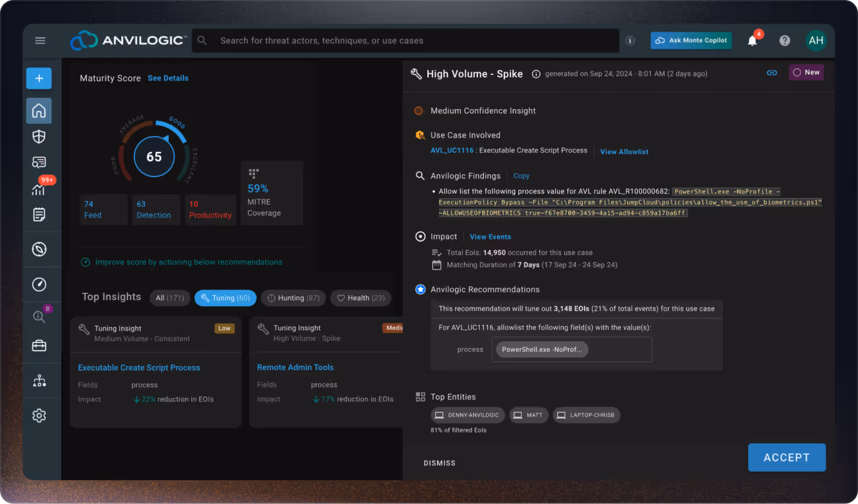The width and height of the screenshot is (858, 504).
Task: Open the list-search sidebar icon
Action: (x=39, y=162)
